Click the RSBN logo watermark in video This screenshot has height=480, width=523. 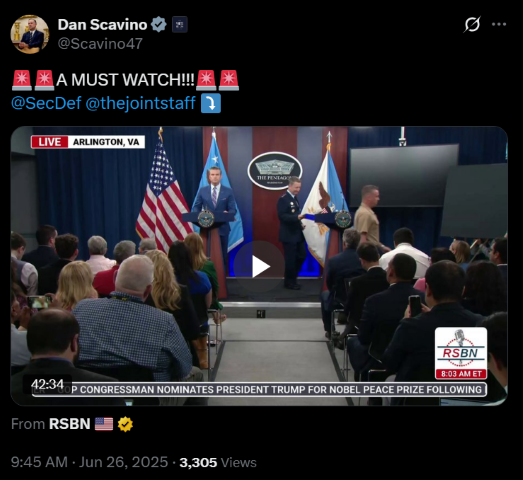click(461, 353)
